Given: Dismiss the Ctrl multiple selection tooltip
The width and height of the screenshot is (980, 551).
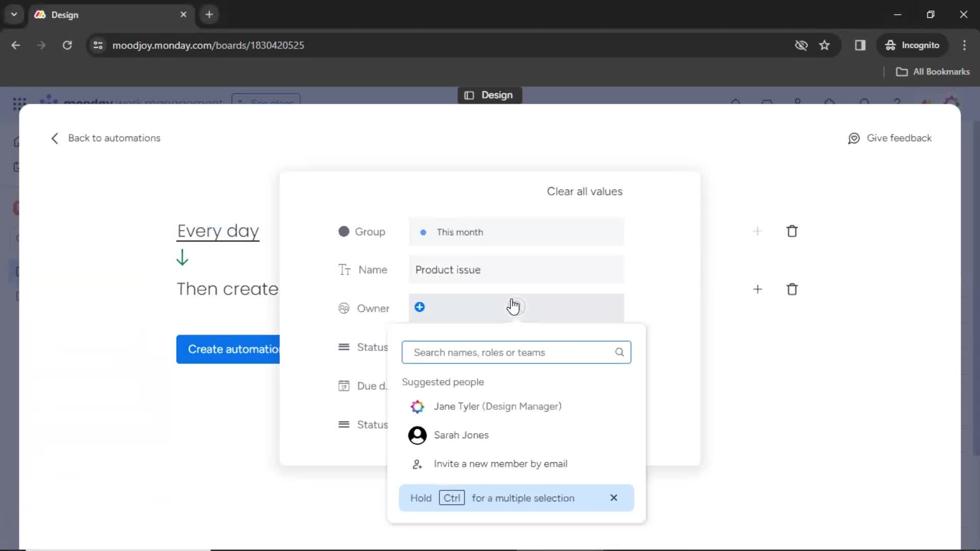Looking at the screenshot, I should coord(614,498).
